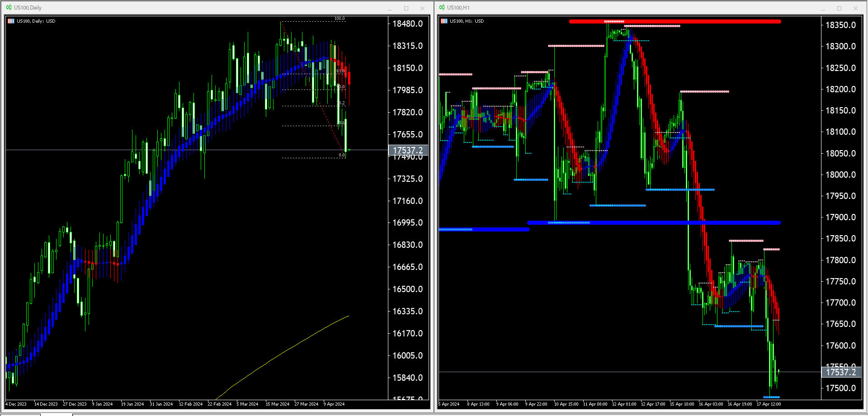Image resolution: width=868 pixels, height=416 pixels.
Task: Click '10 Apr 15:00' on H1 time axis
Action: [566, 404]
